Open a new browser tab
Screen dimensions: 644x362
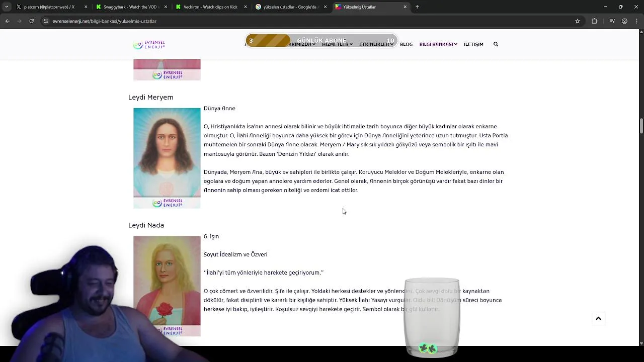pos(417,7)
